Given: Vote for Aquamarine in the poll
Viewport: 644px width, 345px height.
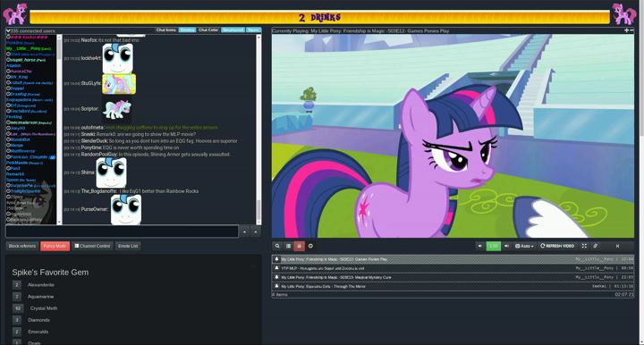Looking at the screenshot, I should tap(17, 297).
